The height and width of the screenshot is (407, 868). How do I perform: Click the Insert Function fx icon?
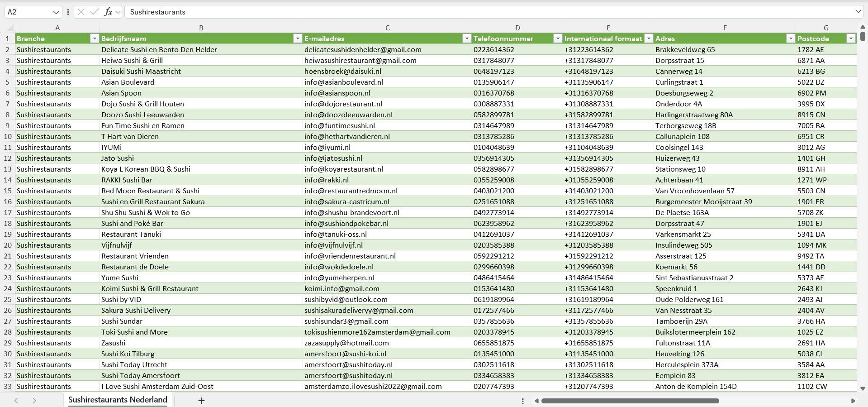pos(108,12)
